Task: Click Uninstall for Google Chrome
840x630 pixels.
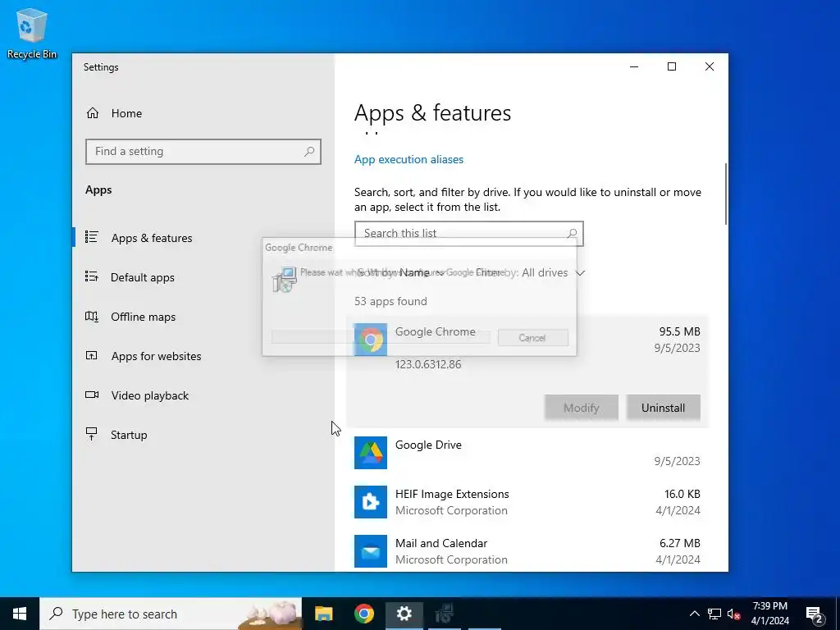Action: coord(663,408)
